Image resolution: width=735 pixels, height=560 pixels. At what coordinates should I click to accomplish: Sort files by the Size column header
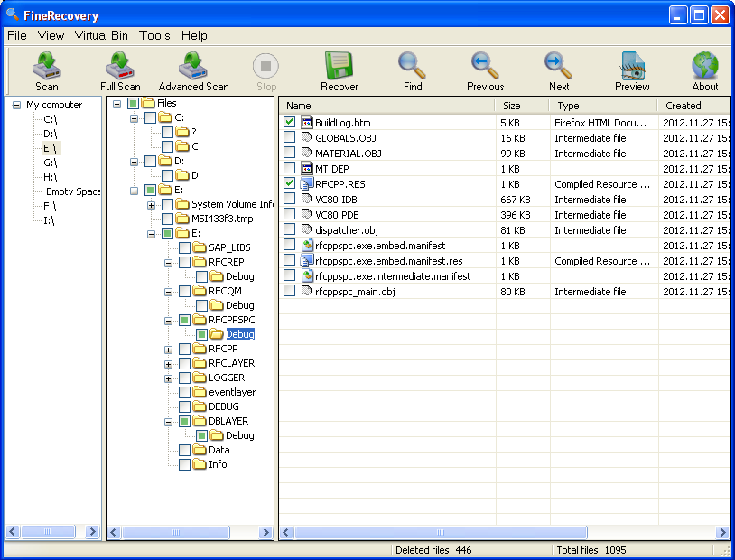tap(511, 106)
